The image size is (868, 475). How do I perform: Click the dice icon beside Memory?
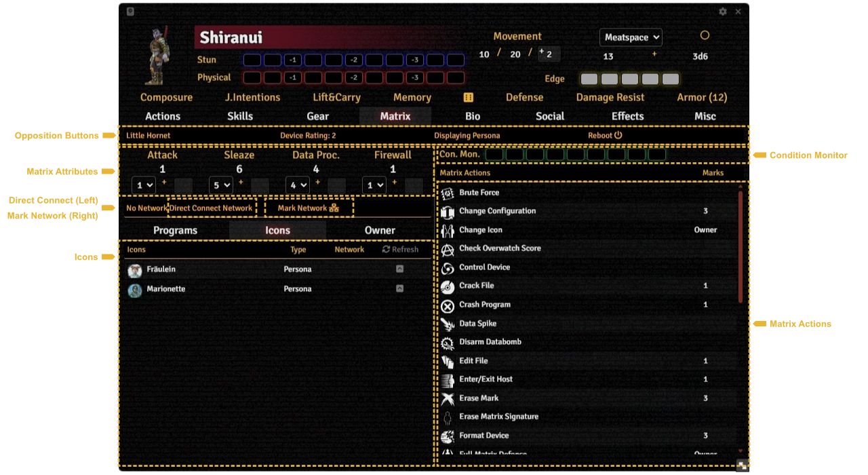(468, 98)
